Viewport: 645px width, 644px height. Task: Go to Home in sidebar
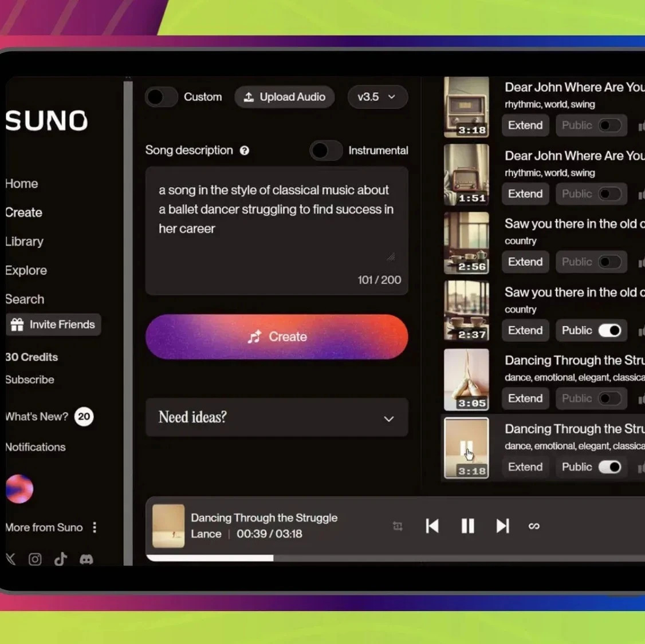22,184
